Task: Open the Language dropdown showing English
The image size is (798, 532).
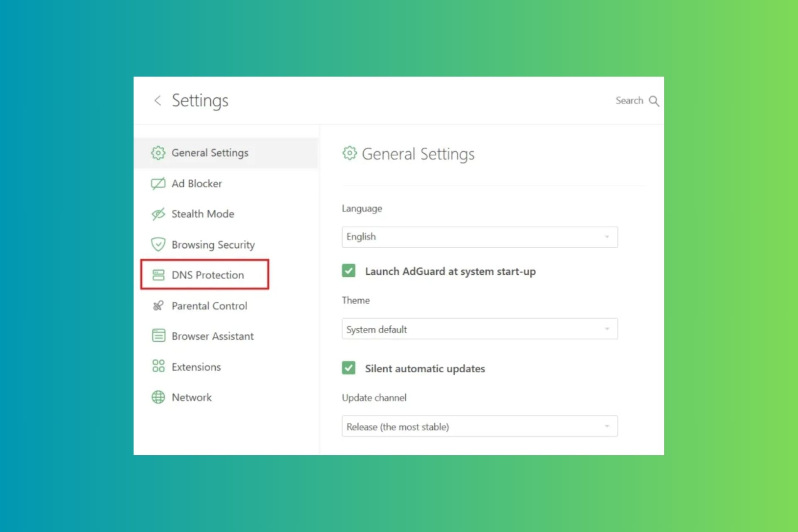Action: click(479, 237)
